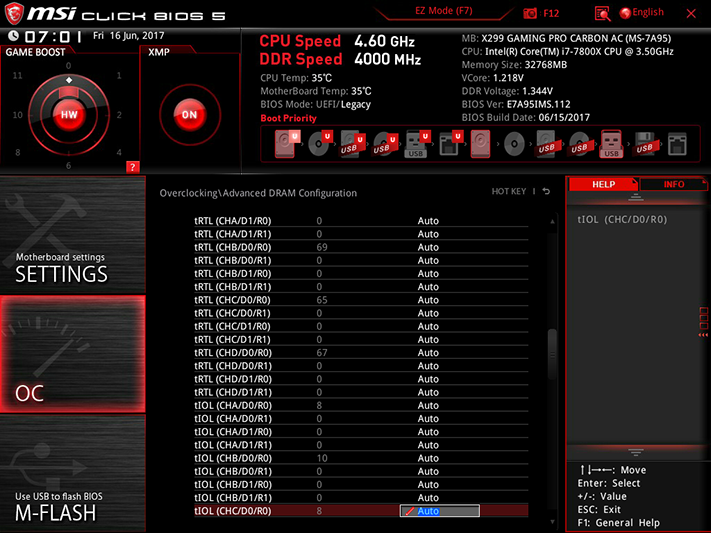
Task: Select the tIOL (CHB/D0/R1) row
Action: coord(361,471)
